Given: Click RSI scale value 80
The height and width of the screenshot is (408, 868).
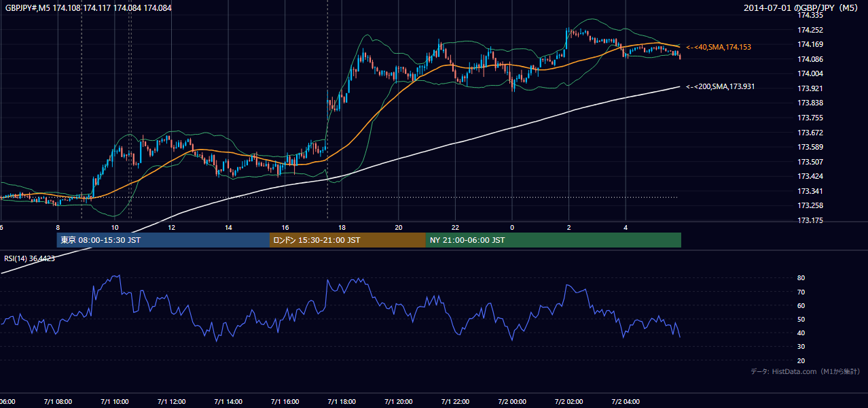Looking at the screenshot, I should pyautogui.click(x=801, y=278).
